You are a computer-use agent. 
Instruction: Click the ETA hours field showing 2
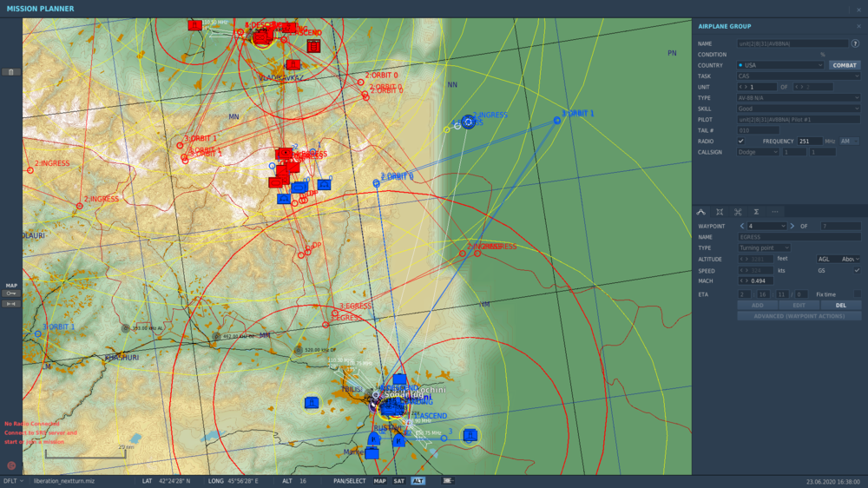745,294
